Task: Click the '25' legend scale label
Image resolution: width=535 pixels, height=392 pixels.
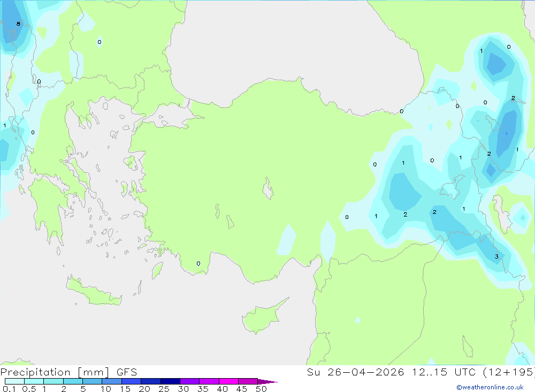Action: pos(164,389)
